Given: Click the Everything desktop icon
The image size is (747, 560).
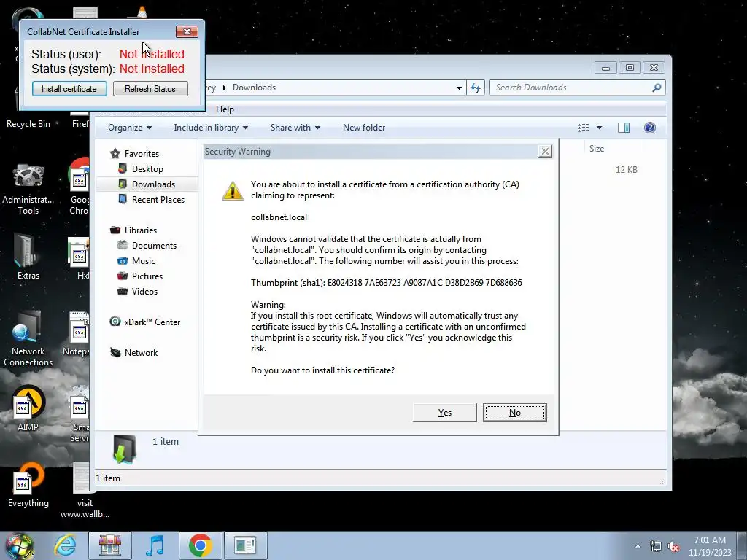Looking at the screenshot, I should click(28, 485).
